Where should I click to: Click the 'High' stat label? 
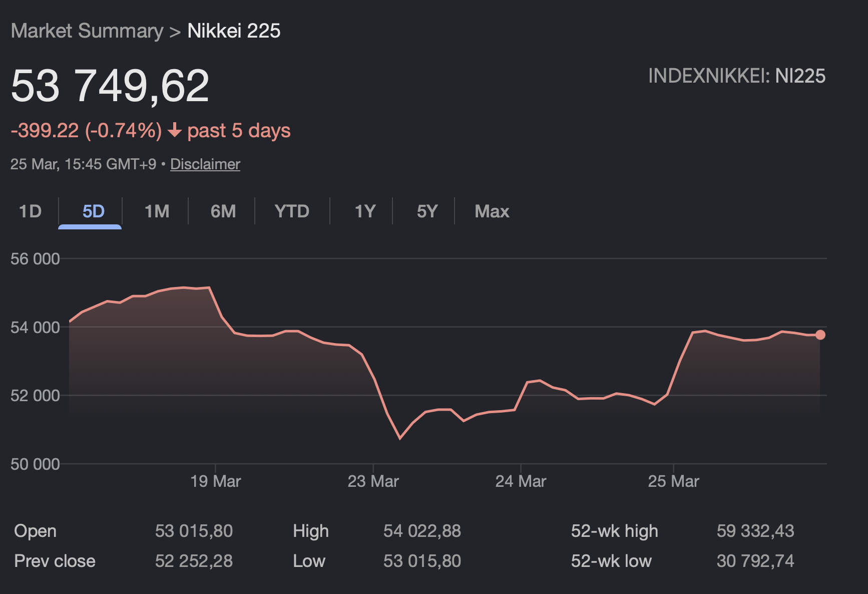pyautogui.click(x=311, y=531)
